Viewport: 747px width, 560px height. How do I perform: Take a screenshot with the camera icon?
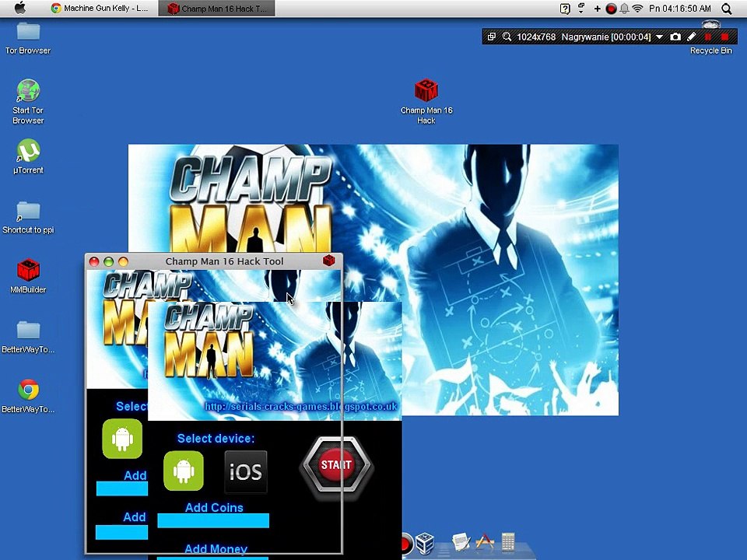[x=675, y=37]
